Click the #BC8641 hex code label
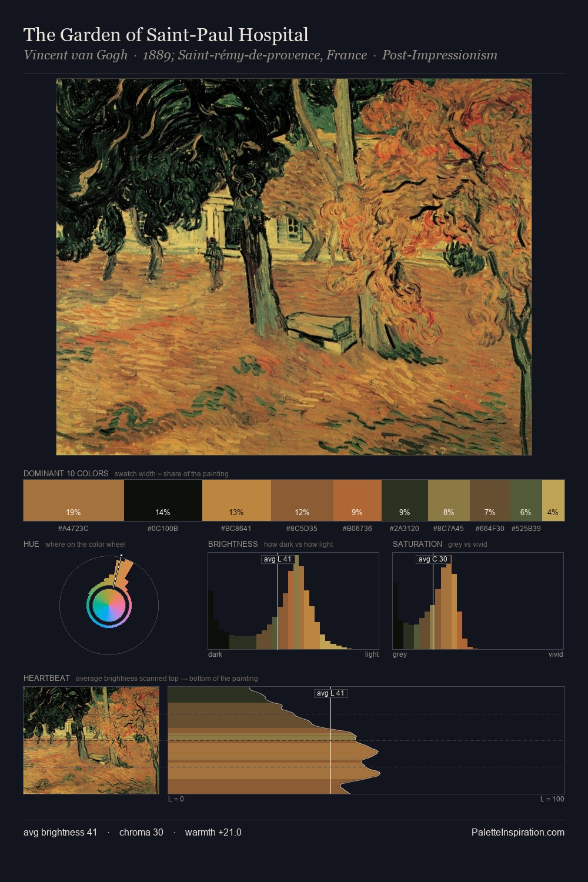The width and height of the screenshot is (588, 882). coord(236,529)
